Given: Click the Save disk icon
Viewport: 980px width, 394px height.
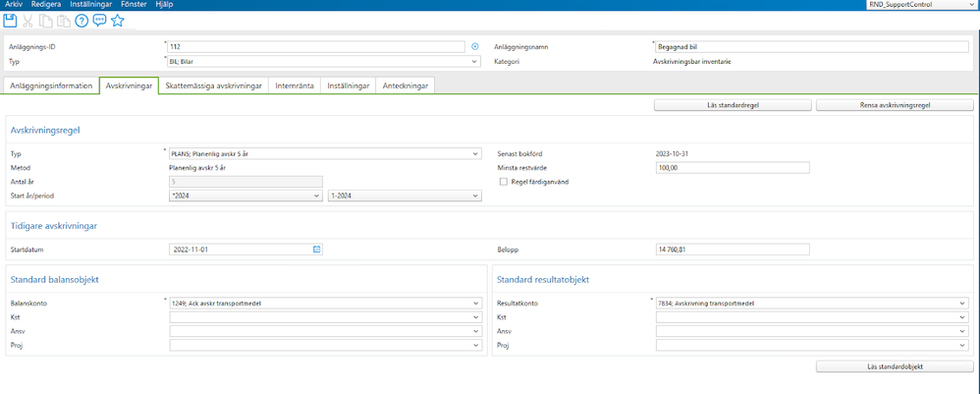Looking at the screenshot, I should click(x=11, y=21).
